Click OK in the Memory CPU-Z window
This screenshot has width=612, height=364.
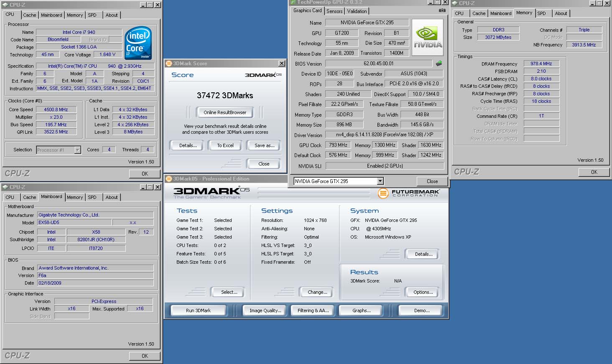tap(594, 172)
